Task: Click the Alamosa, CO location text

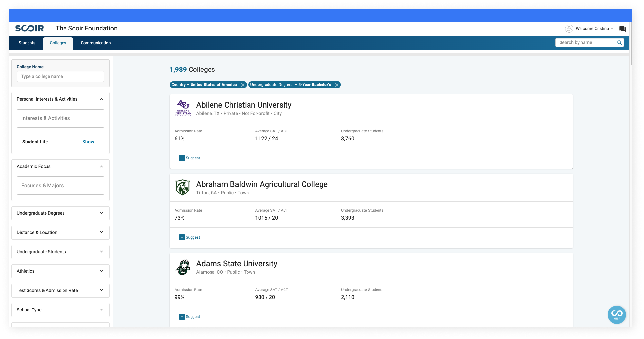Action: (210, 272)
